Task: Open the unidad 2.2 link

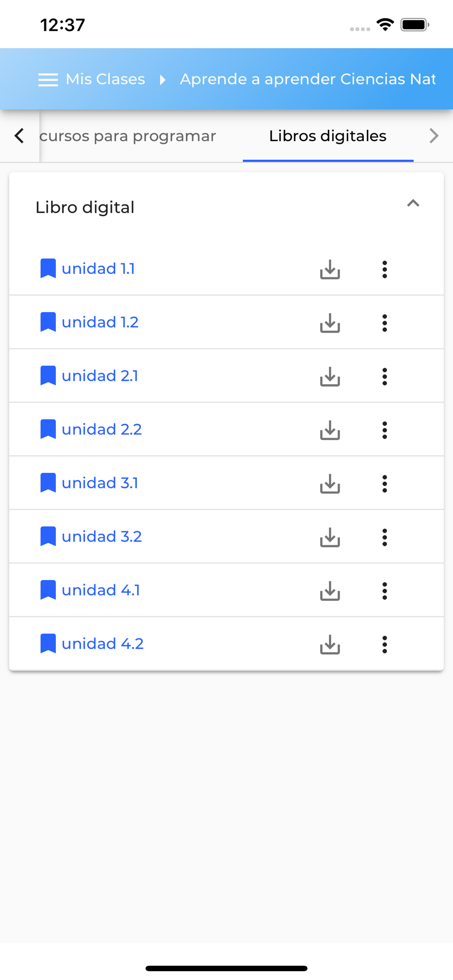Action: coord(101,430)
